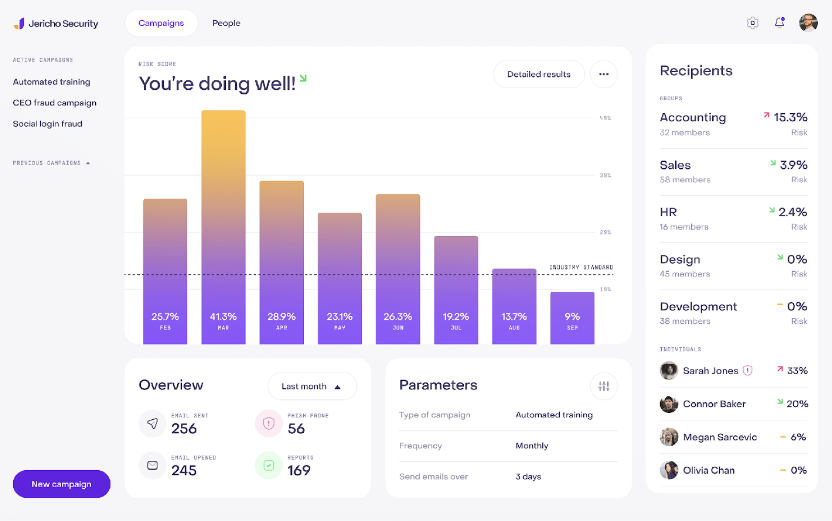The width and height of the screenshot is (832, 521).
Task: Click Accounting's red up-trend arrow
Action: pyautogui.click(x=766, y=115)
